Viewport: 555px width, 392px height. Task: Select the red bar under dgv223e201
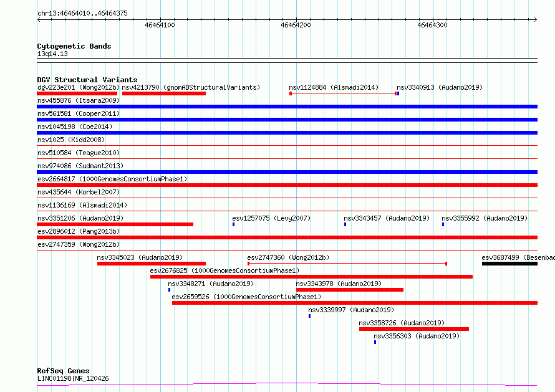77,93
